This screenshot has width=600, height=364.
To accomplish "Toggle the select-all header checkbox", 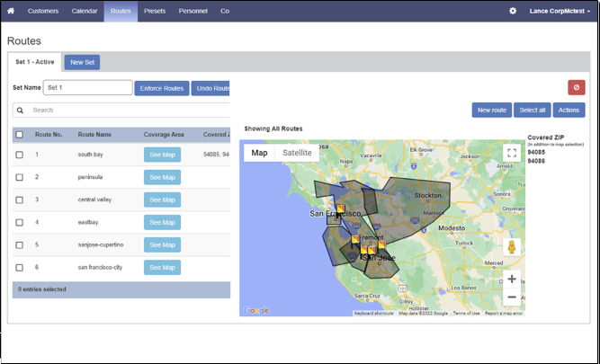I will (x=20, y=134).
